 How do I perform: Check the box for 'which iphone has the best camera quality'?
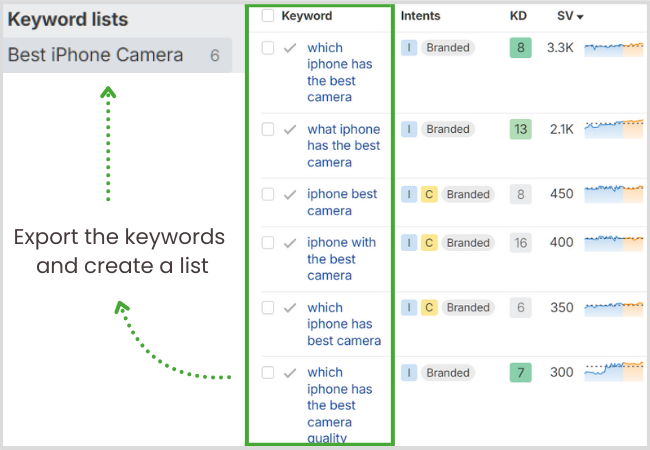click(268, 373)
